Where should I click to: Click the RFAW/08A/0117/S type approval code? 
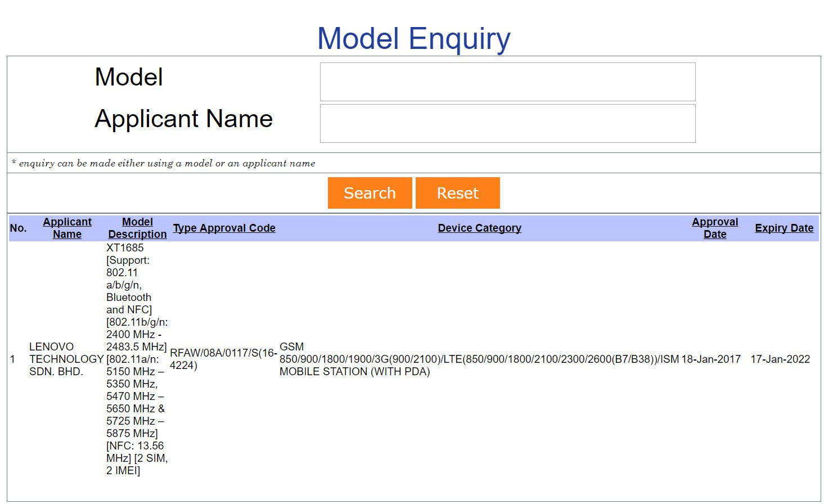coord(223,359)
